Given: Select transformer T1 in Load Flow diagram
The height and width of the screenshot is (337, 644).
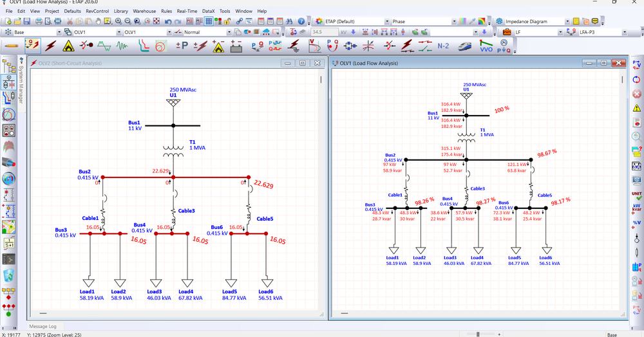Looking at the screenshot, I should [466, 137].
